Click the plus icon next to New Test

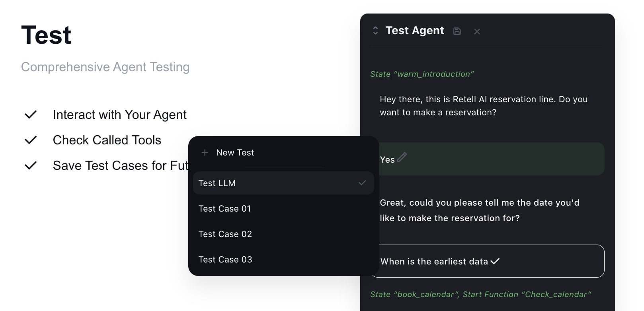[205, 152]
